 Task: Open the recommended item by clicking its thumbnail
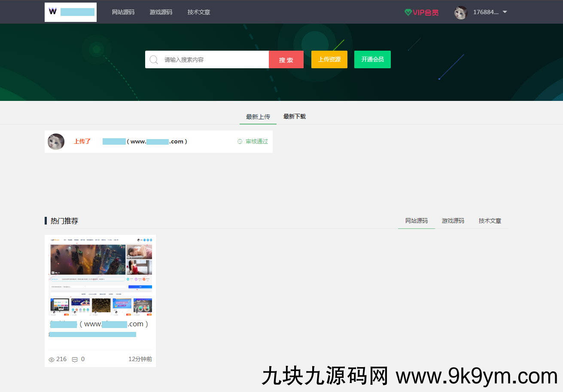coord(100,275)
